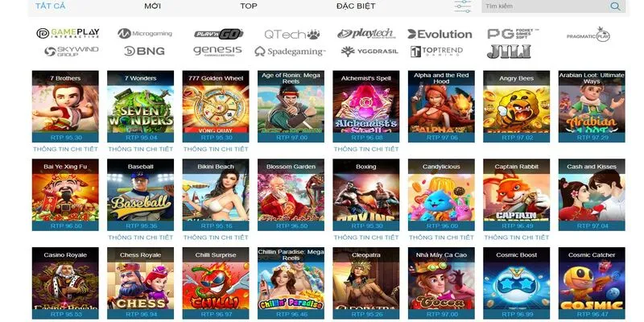Click the search magnifier icon

pyautogui.click(x=615, y=6)
